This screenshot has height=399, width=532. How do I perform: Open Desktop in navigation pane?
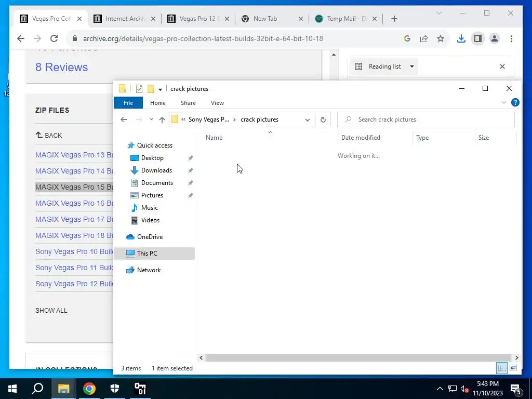(x=152, y=158)
